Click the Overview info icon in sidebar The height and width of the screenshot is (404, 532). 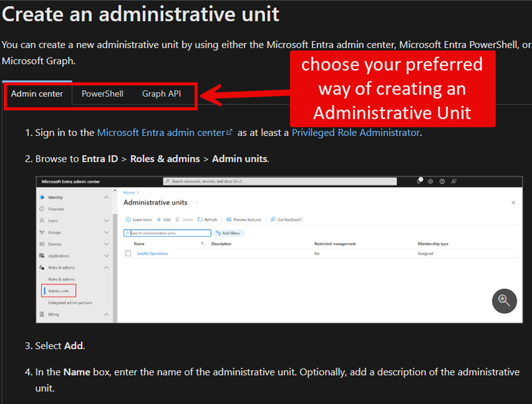point(42,209)
